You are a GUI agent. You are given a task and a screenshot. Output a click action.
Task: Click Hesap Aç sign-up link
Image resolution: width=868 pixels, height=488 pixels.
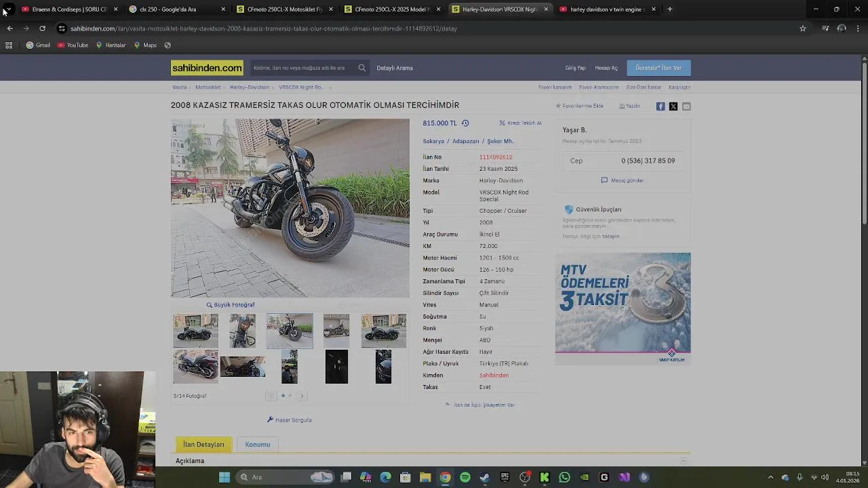click(606, 68)
